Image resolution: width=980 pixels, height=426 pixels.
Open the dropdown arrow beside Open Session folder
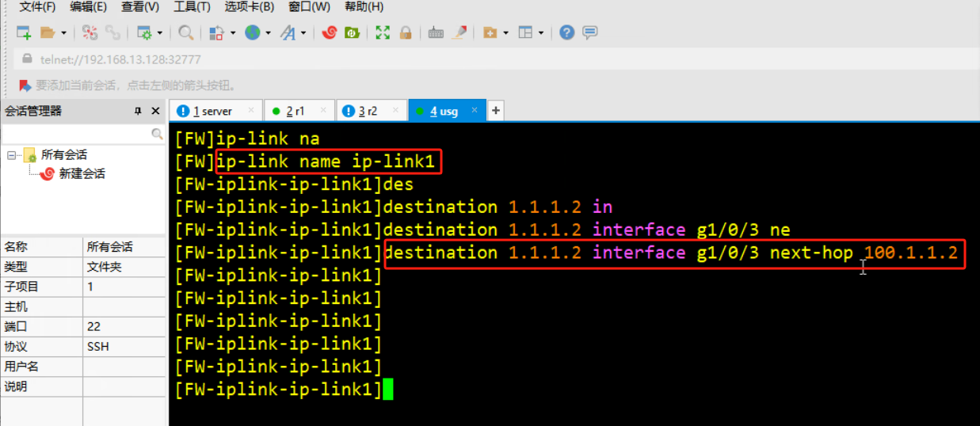[x=63, y=32]
